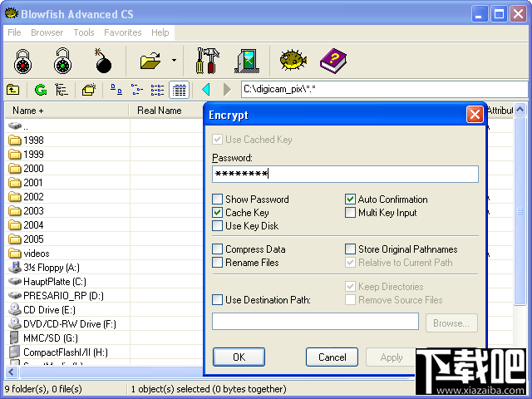Open the purple help book icon
The height and width of the screenshot is (399, 532).
point(333,61)
